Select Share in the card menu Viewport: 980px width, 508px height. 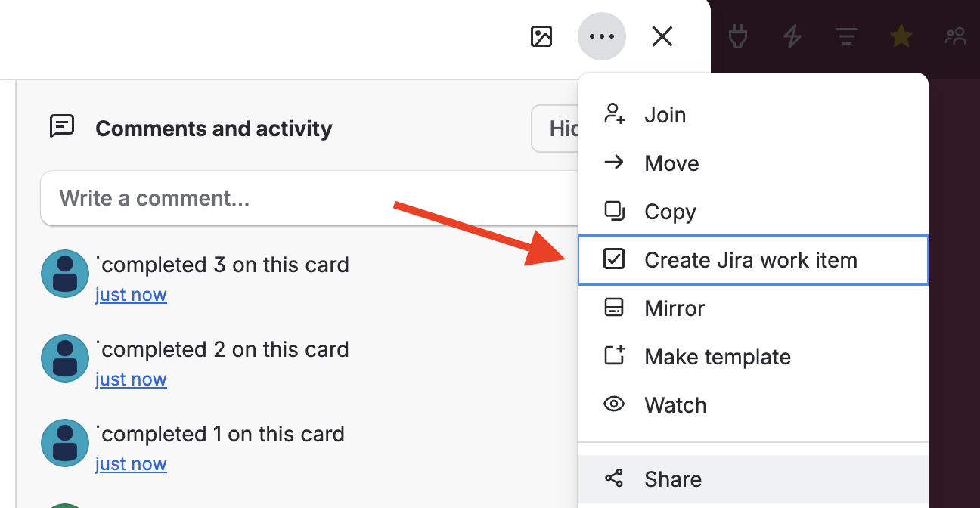click(753, 479)
